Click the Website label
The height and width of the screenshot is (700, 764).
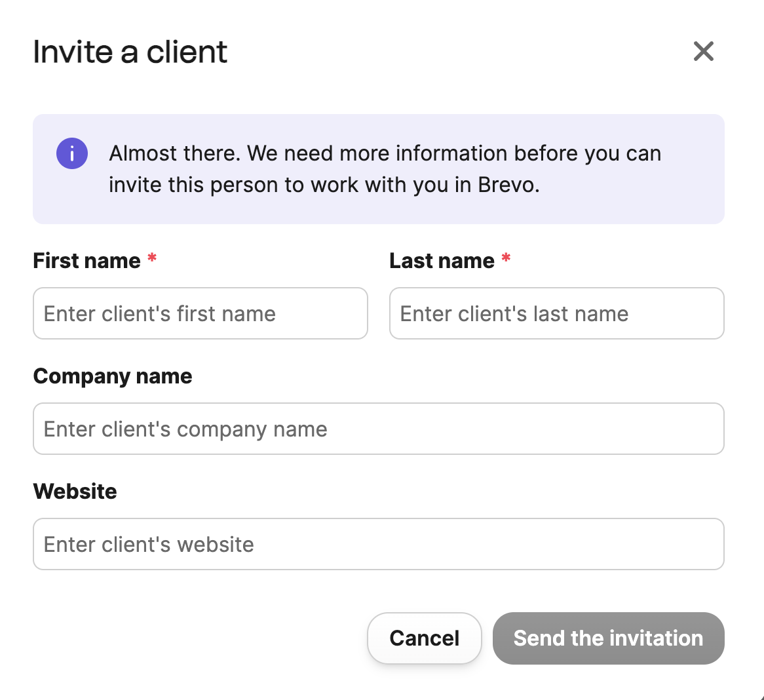coord(75,492)
